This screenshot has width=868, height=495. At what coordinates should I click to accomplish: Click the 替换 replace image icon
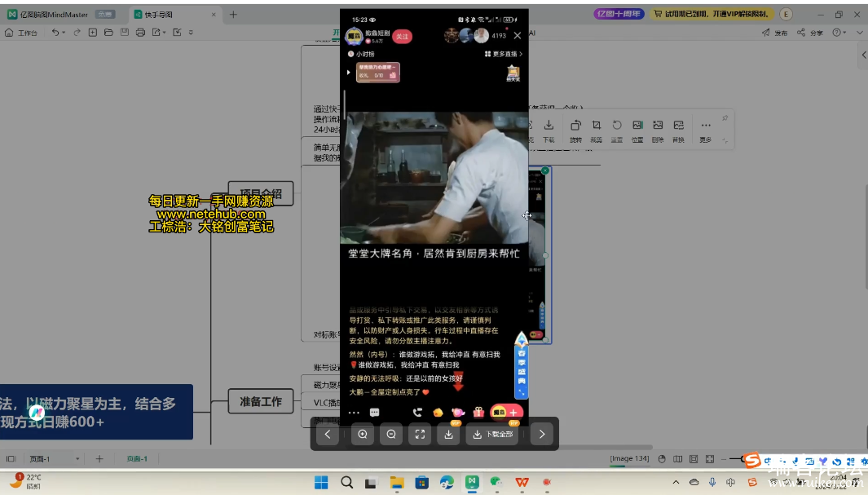click(x=678, y=130)
